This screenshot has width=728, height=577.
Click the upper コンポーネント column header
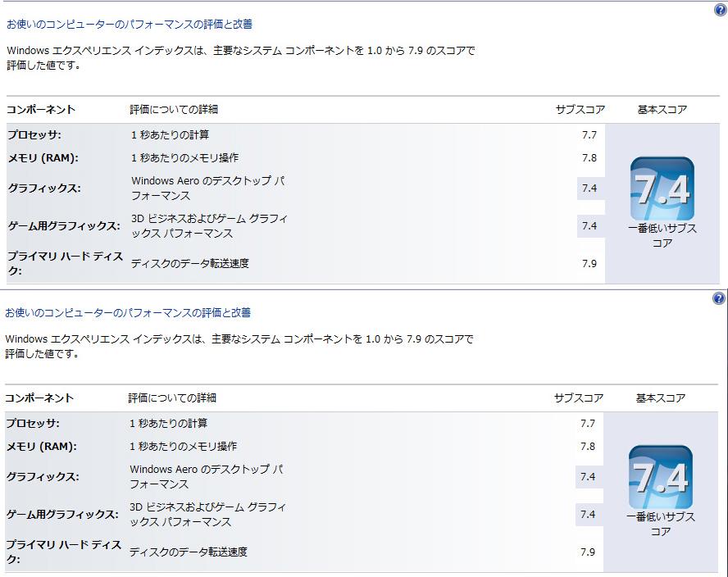click(x=41, y=110)
